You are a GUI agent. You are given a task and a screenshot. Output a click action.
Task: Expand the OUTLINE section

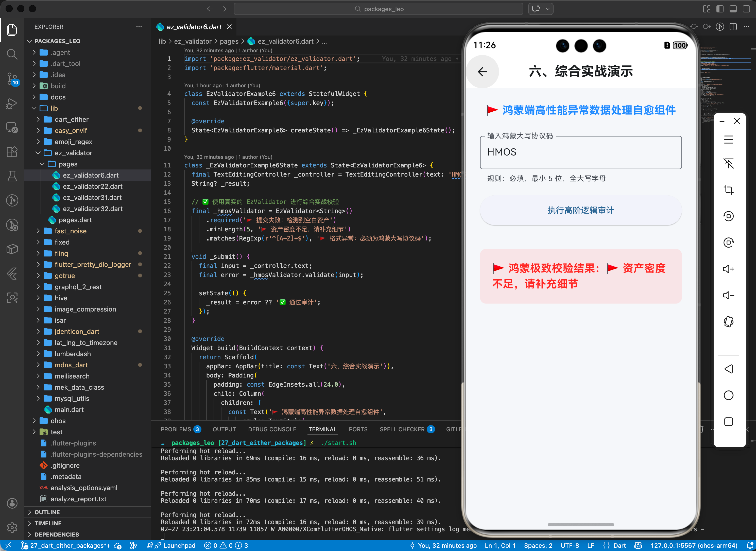tap(47, 512)
